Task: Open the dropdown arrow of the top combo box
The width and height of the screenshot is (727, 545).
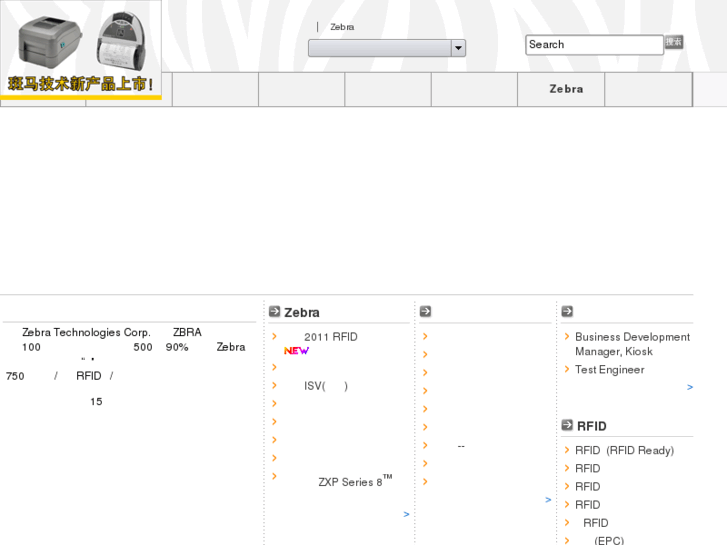Action: pos(458,48)
